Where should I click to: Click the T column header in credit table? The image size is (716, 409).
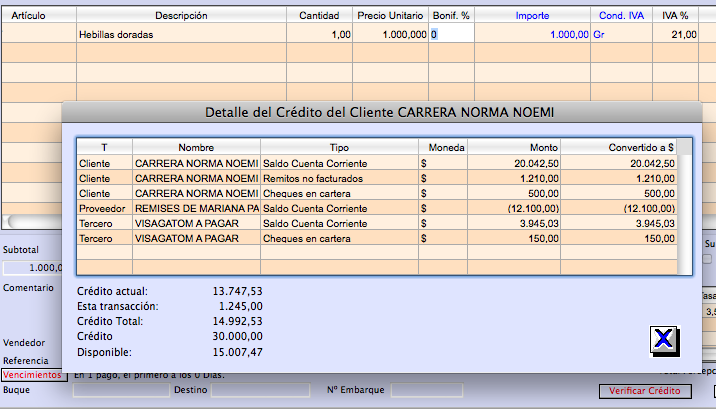click(x=105, y=147)
